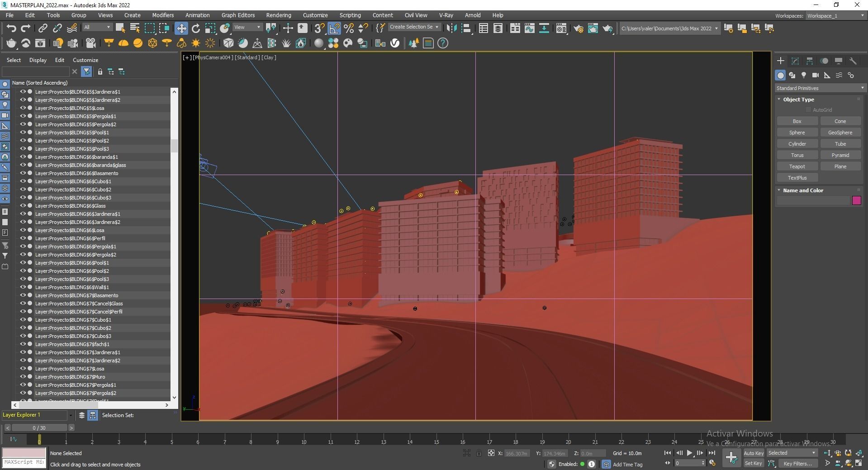Activate the Percent Snap toggle

point(349,28)
